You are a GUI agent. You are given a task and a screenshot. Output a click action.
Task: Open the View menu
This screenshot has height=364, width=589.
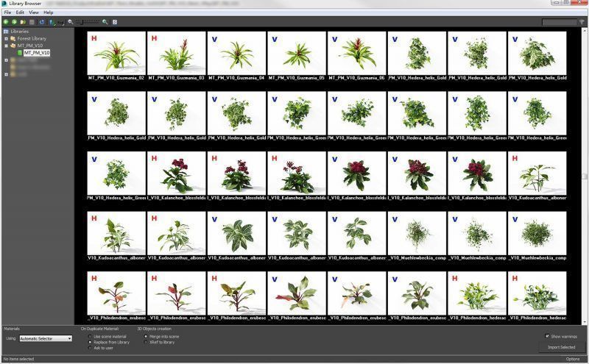click(x=34, y=13)
